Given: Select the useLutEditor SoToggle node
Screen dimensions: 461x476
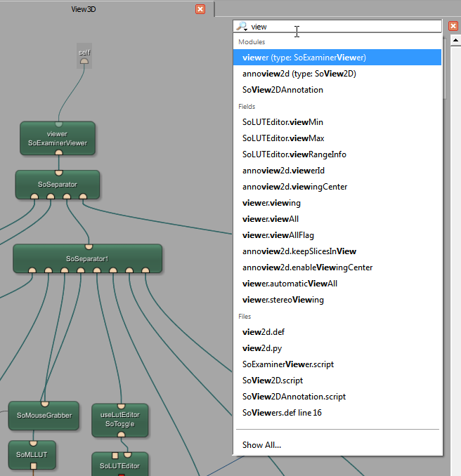Looking at the screenshot, I should coord(120,419).
